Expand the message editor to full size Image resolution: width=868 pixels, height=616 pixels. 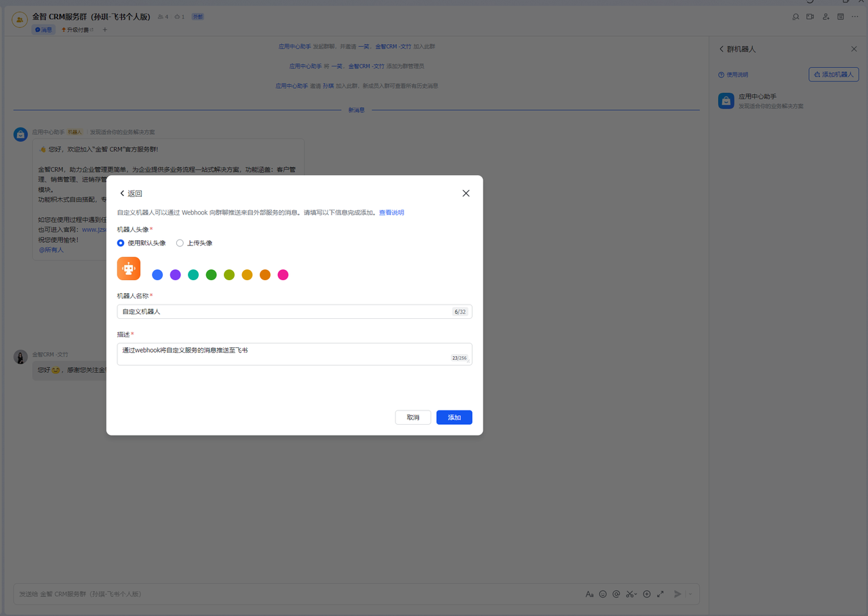[660, 594]
